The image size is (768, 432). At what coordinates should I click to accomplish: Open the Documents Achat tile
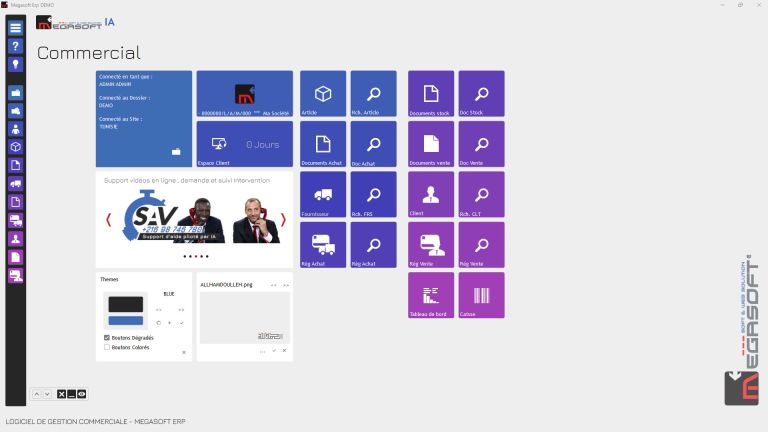(323, 144)
